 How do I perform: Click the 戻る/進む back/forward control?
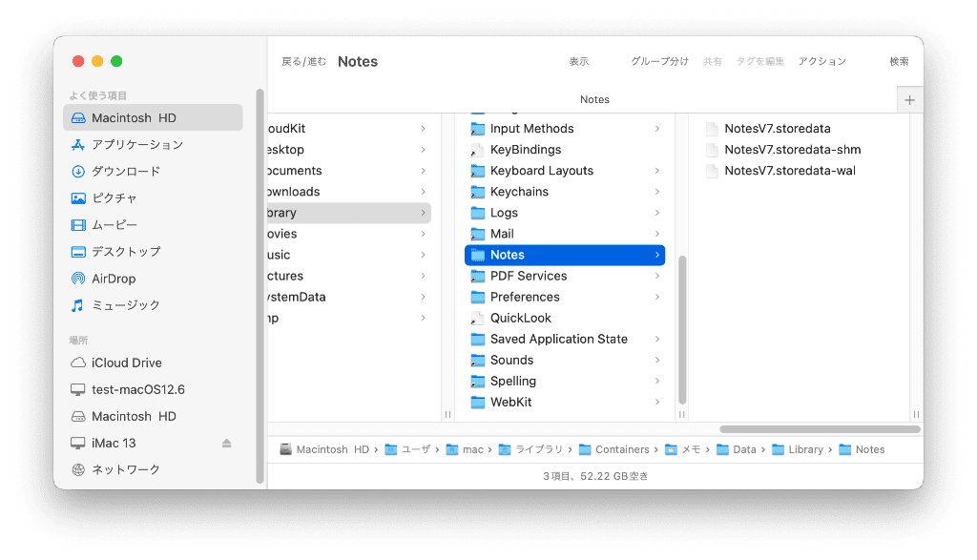pos(303,61)
